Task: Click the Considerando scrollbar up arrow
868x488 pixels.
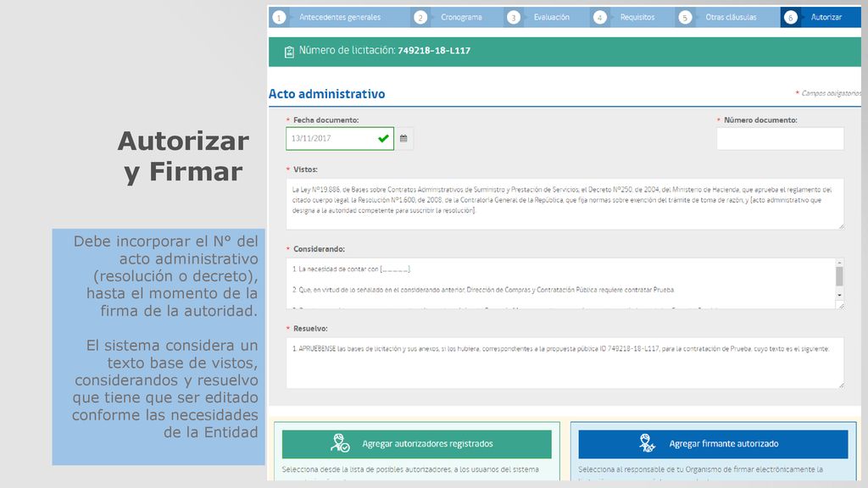Action: [x=839, y=263]
